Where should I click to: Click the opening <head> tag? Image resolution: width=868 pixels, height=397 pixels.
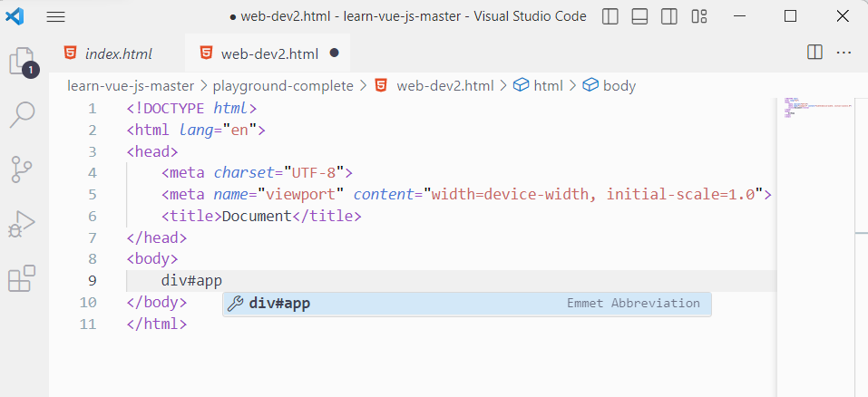tap(152, 151)
